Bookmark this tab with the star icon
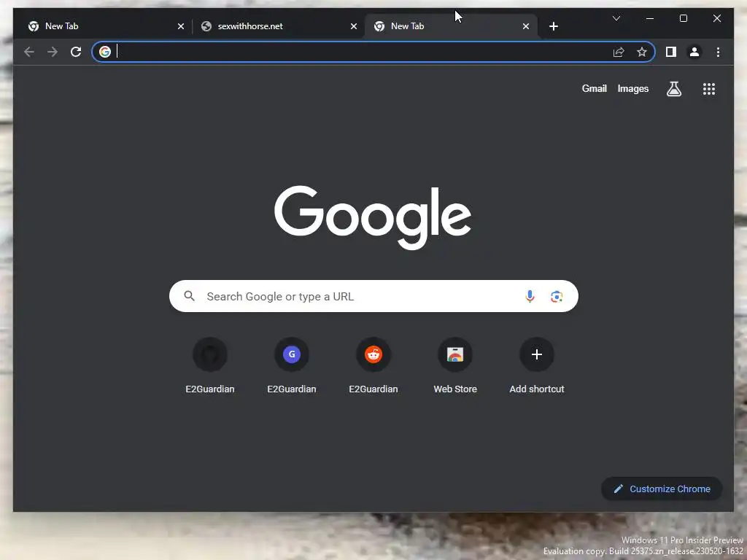The width and height of the screenshot is (747, 560). click(x=642, y=52)
